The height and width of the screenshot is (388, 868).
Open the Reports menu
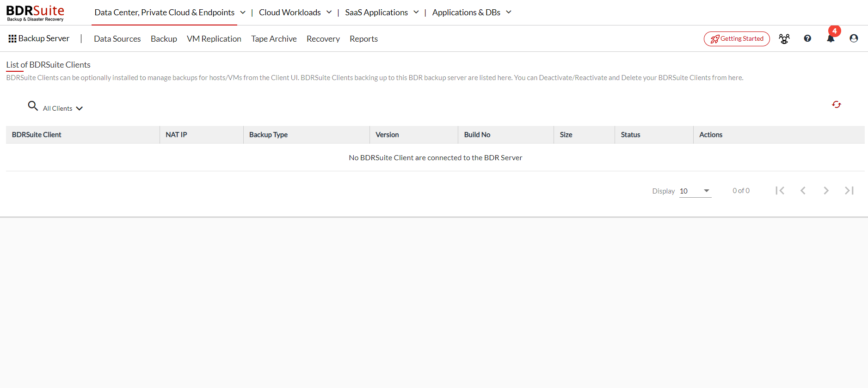[363, 39]
